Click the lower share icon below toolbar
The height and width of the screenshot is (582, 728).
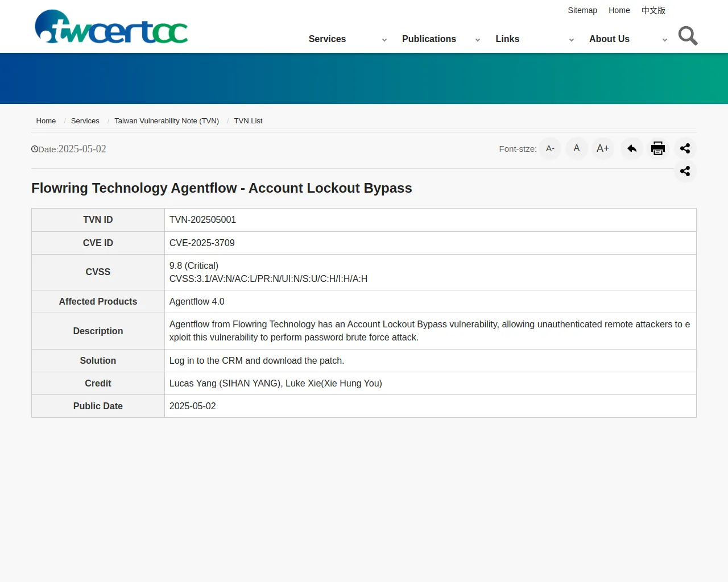[x=685, y=171]
